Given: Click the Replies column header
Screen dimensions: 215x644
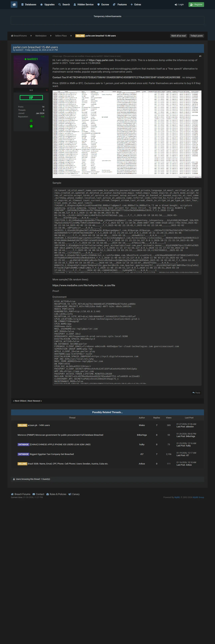Looking at the screenshot, I should pos(157,418).
